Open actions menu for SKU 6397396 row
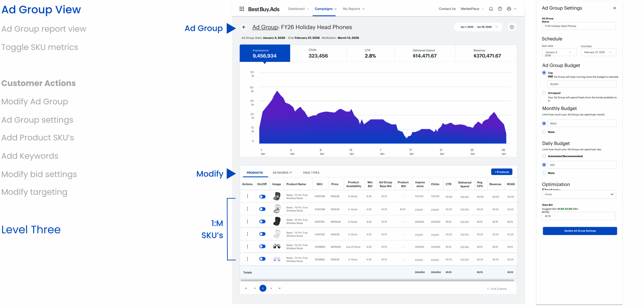644x306 pixels. [247, 196]
